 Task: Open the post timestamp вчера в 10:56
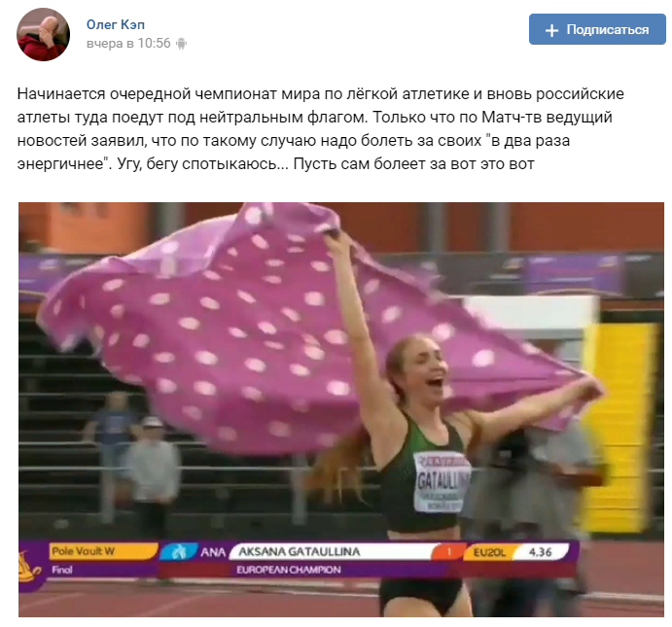[x=128, y=43]
